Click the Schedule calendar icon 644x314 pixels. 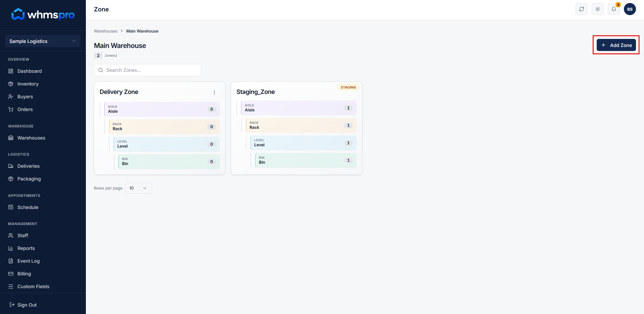coord(11,207)
